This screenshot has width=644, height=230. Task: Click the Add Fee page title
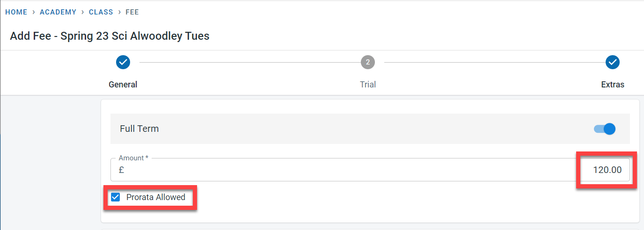point(110,36)
